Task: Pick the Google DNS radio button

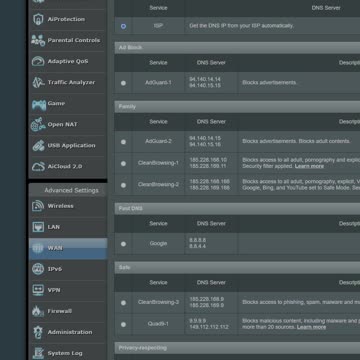Action: [x=123, y=244]
